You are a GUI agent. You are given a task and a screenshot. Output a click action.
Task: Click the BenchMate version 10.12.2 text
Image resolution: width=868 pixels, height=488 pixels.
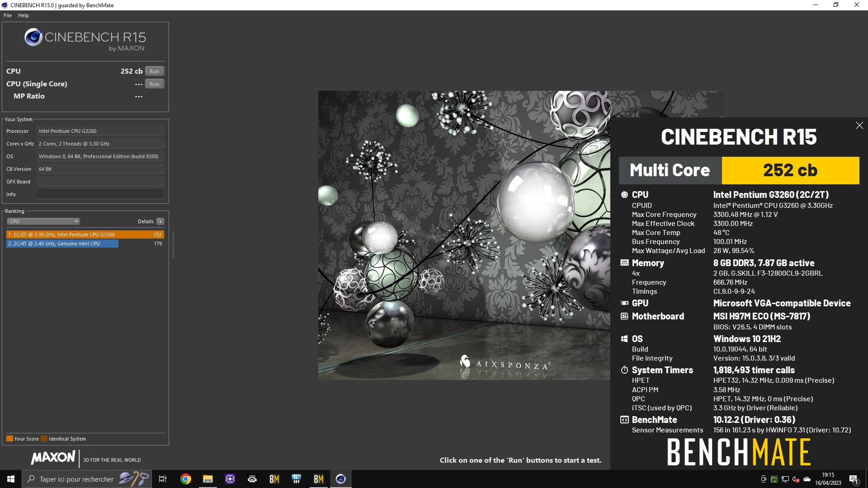[x=755, y=420]
